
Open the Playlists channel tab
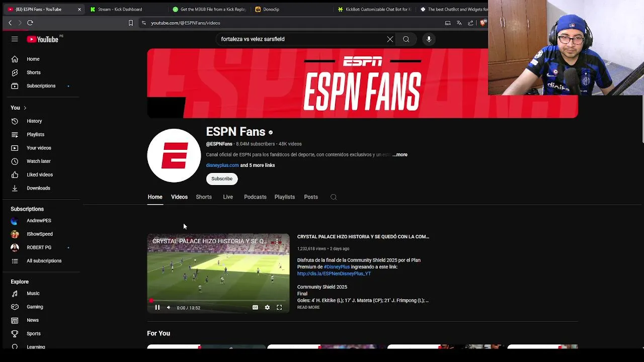(285, 197)
